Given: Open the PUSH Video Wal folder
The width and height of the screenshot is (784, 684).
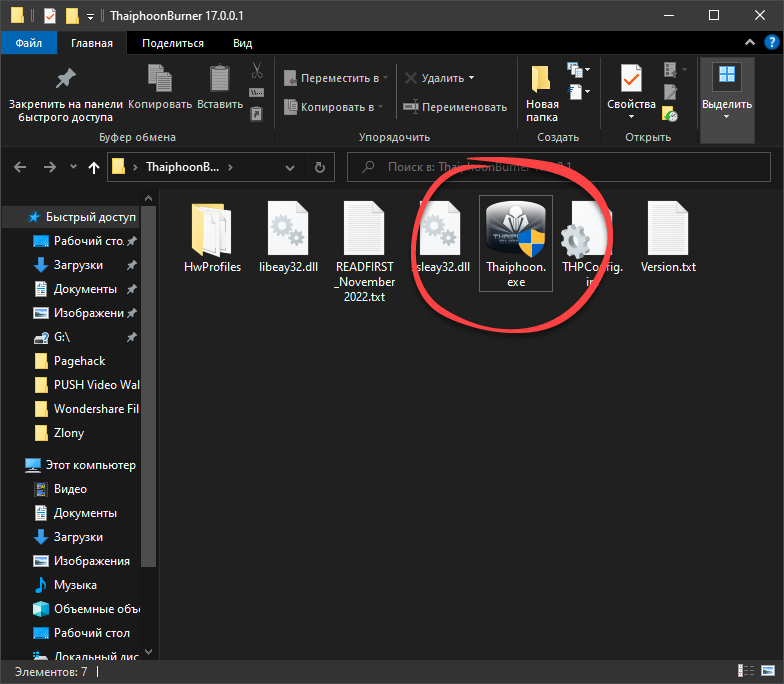Looking at the screenshot, I should [96, 385].
